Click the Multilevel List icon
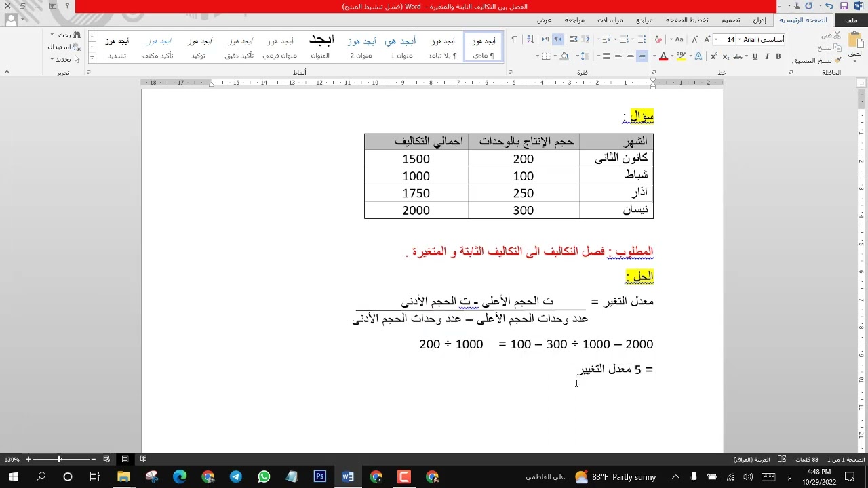The width and height of the screenshot is (868, 488). pos(606,39)
